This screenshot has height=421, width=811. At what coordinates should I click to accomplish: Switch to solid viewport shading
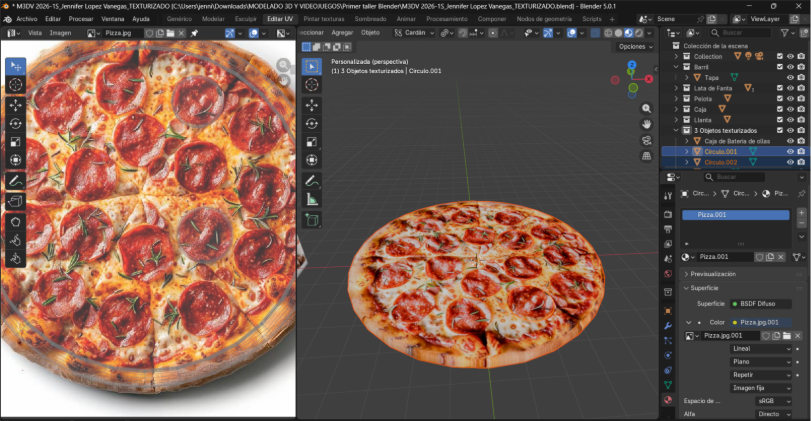[618, 33]
